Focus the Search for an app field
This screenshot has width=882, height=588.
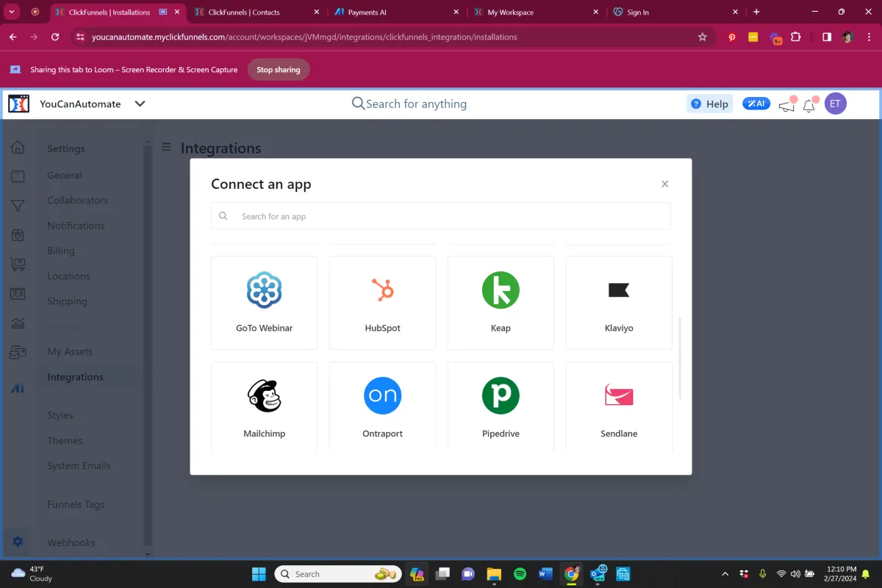coord(441,216)
